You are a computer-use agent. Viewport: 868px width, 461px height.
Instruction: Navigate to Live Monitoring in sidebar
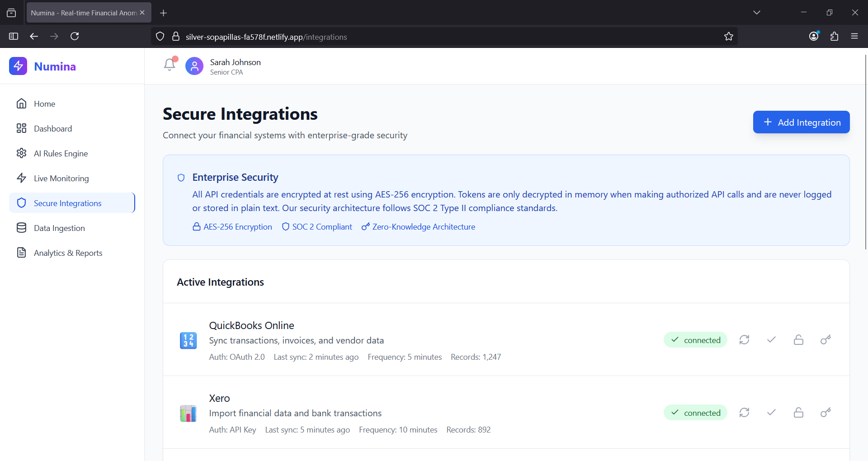(61, 179)
